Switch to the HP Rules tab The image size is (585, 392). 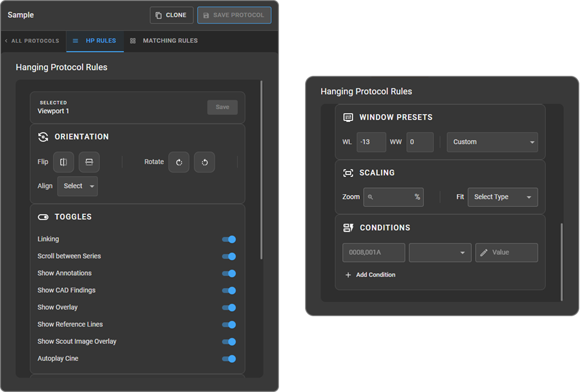[x=94, y=41]
